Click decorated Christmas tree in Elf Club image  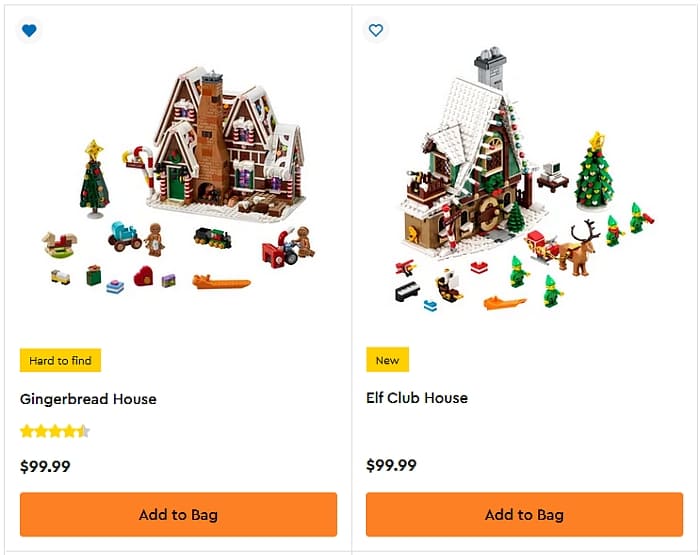594,172
